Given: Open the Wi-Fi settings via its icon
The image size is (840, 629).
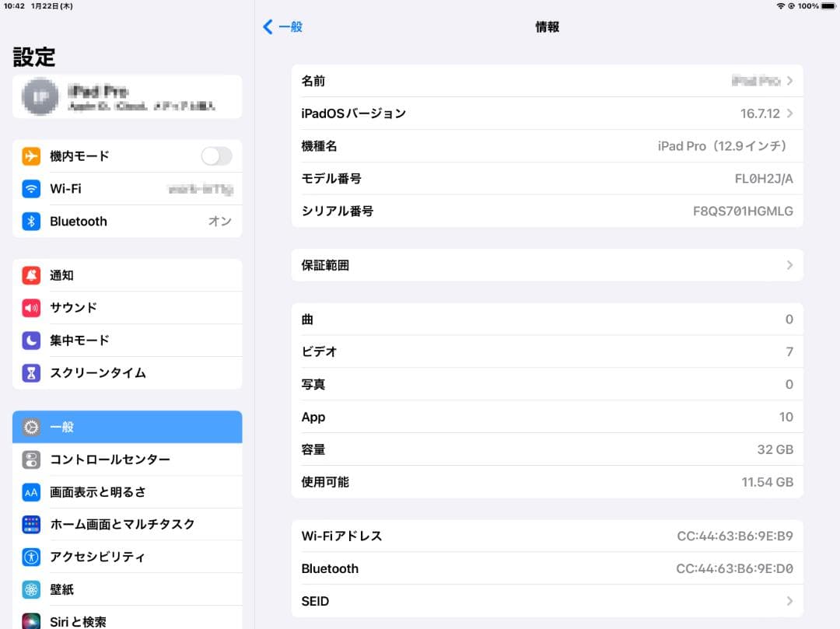Looking at the screenshot, I should [31, 188].
